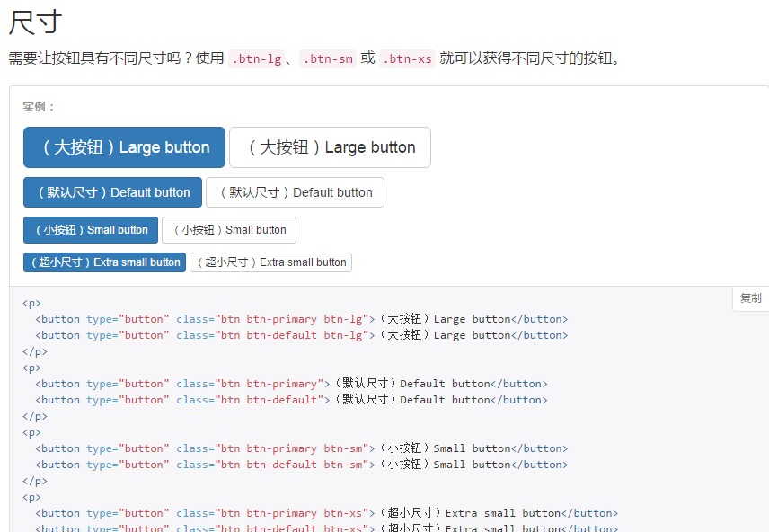The image size is (769, 532).
Task: Click the blue（超小尺寸）Extra small button
Action: point(102,262)
